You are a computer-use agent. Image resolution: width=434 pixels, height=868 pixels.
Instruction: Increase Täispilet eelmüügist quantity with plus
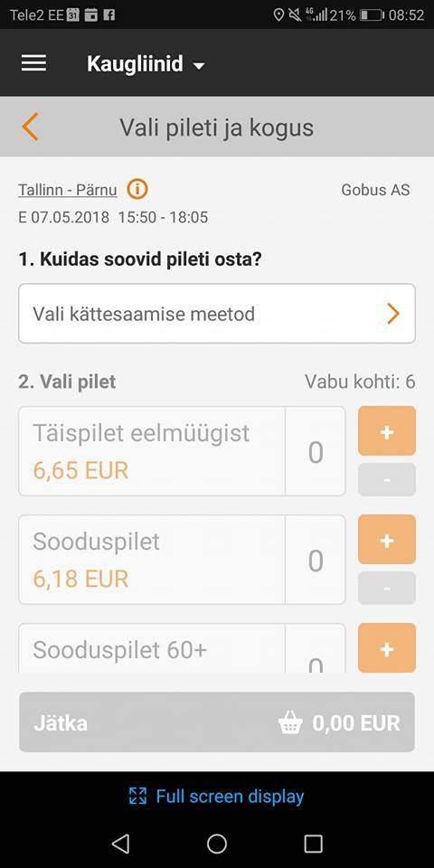coord(387,431)
